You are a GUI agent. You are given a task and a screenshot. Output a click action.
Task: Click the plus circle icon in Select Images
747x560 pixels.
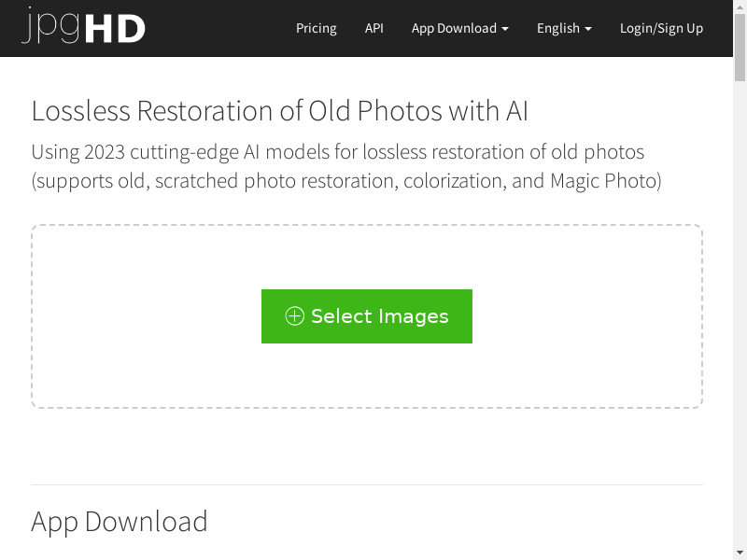point(294,316)
